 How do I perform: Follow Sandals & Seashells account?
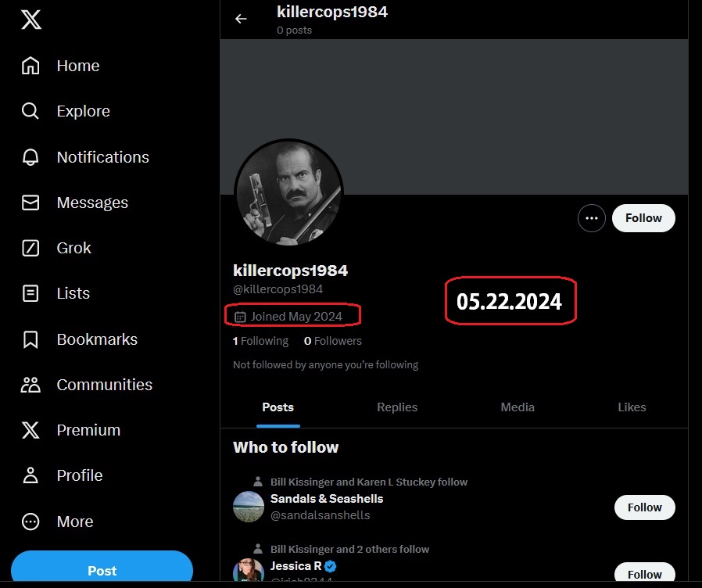click(645, 507)
